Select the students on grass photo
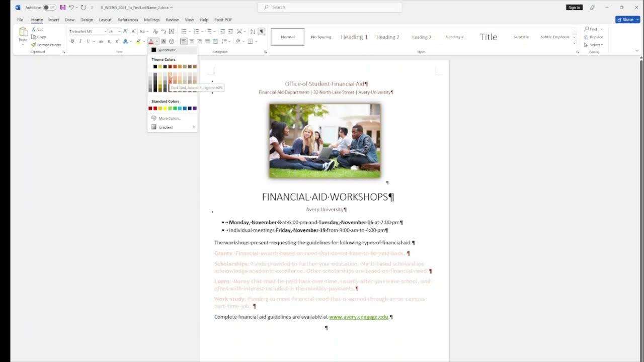The image size is (644, 362). (325, 141)
